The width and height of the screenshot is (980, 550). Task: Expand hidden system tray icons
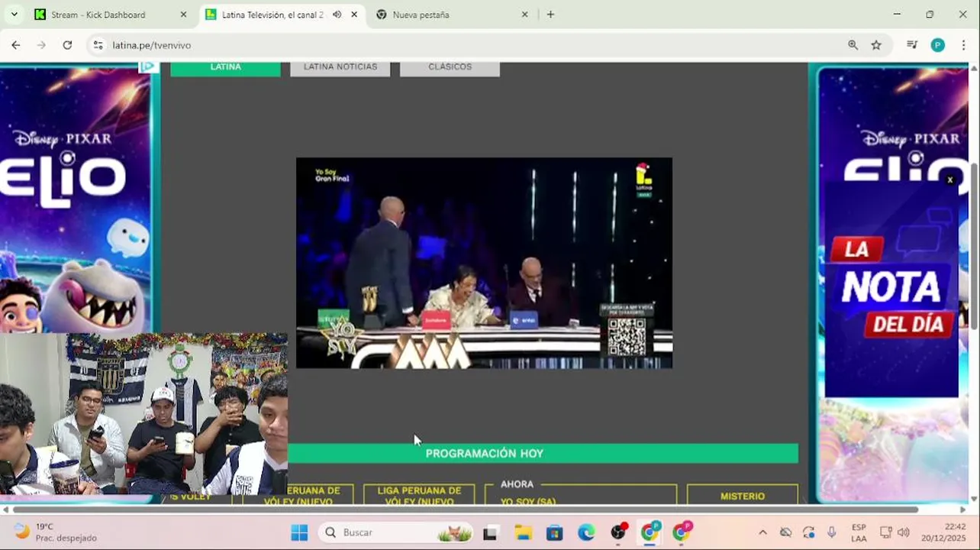click(762, 532)
